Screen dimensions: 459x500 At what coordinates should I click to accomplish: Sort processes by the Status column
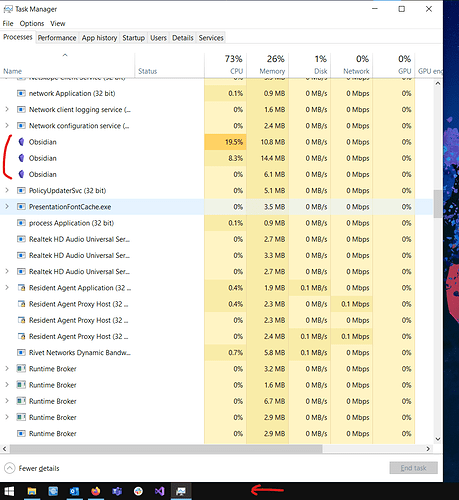[169, 65]
